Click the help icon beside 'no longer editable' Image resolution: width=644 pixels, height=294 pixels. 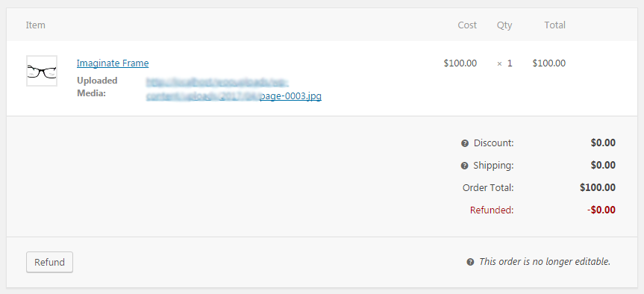pyautogui.click(x=470, y=262)
